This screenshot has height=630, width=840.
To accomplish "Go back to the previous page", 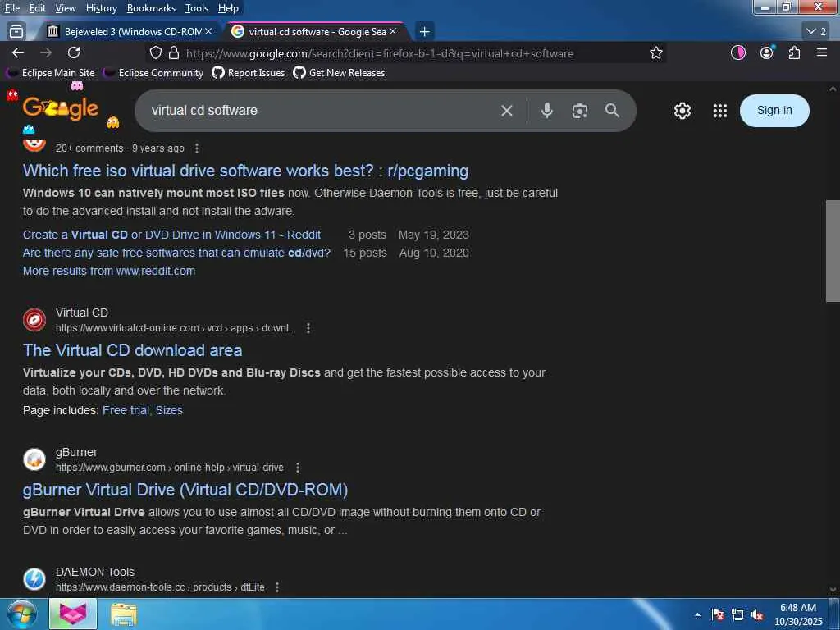I will coord(18,52).
